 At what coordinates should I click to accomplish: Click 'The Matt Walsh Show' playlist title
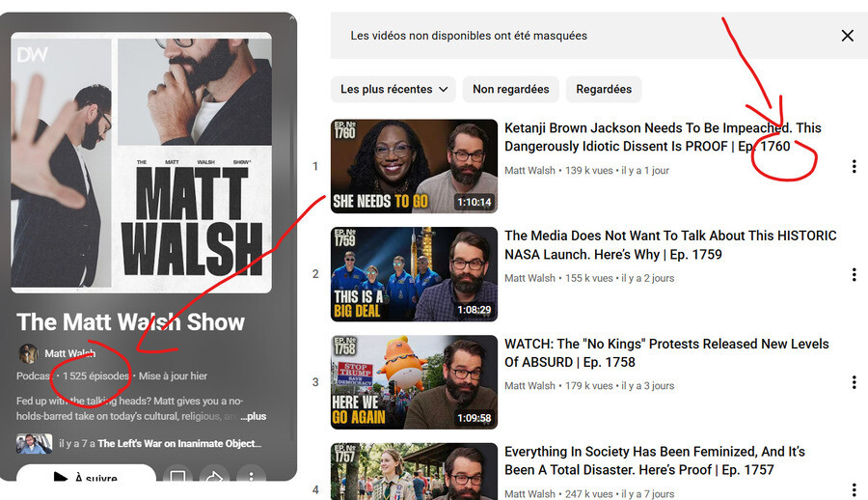point(130,322)
